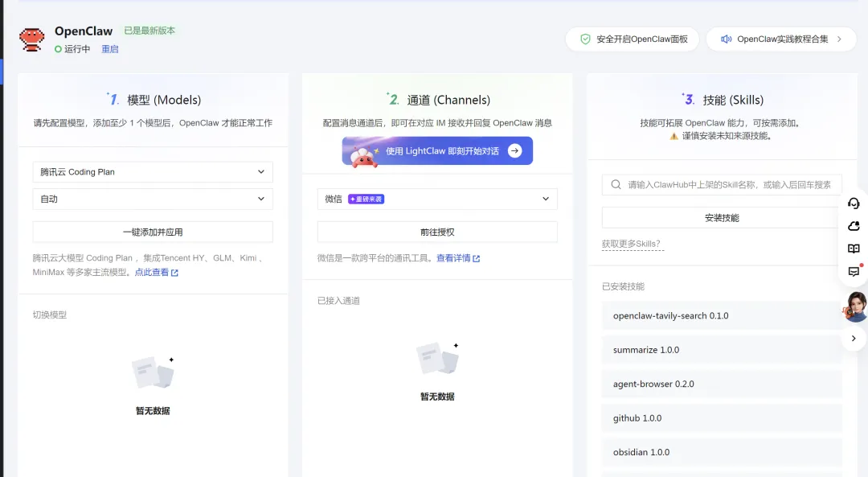The image size is (868, 477).
Task: Click the shield icon in security button
Action: click(x=585, y=39)
